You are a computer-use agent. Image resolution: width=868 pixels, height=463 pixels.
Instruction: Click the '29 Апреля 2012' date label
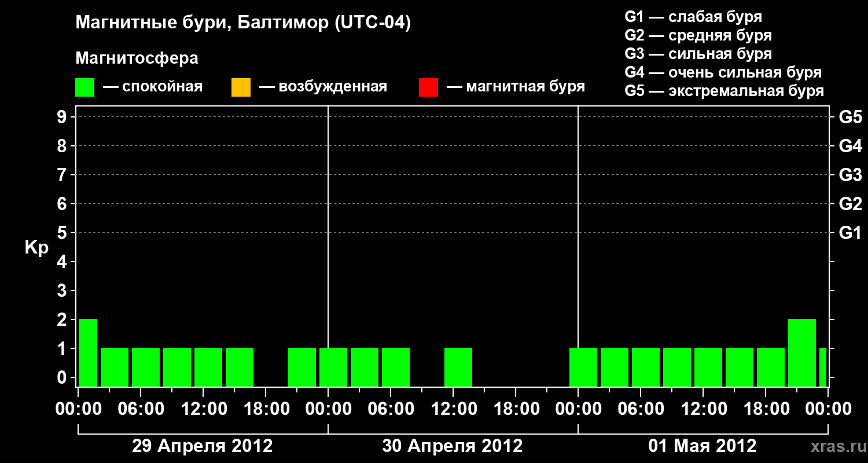[x=203, y=446]
